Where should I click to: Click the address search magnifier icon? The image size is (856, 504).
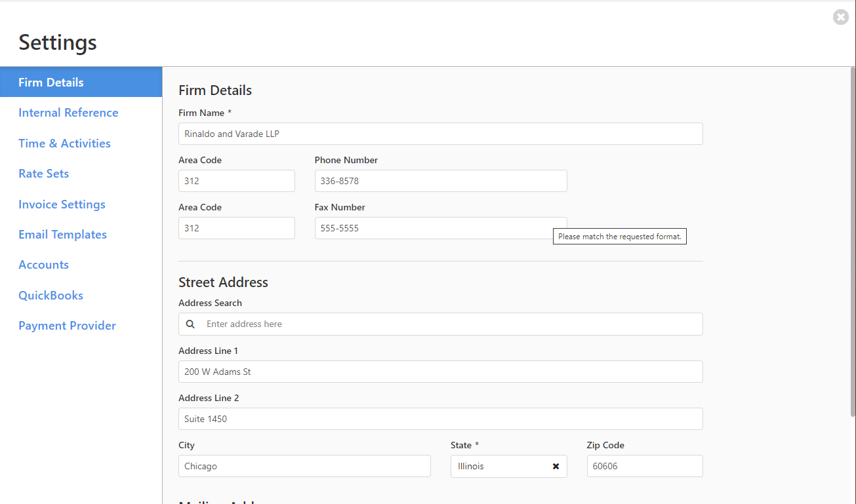(x=190, y=324)
